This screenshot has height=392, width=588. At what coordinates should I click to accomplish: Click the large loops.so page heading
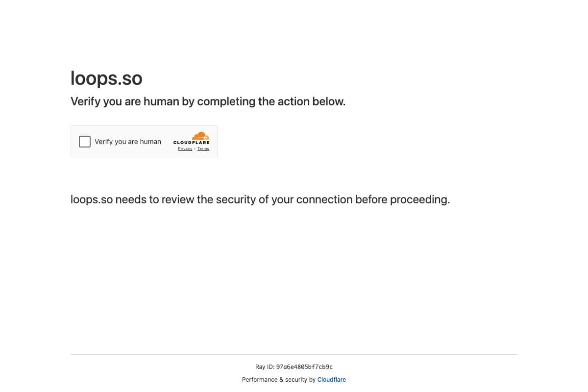(x=106, y=78)
